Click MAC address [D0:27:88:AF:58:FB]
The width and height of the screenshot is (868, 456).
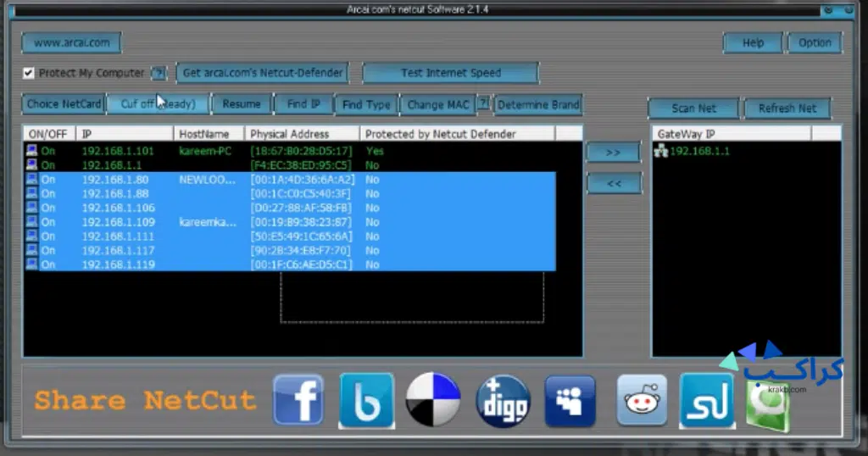(x=301, y=208)
